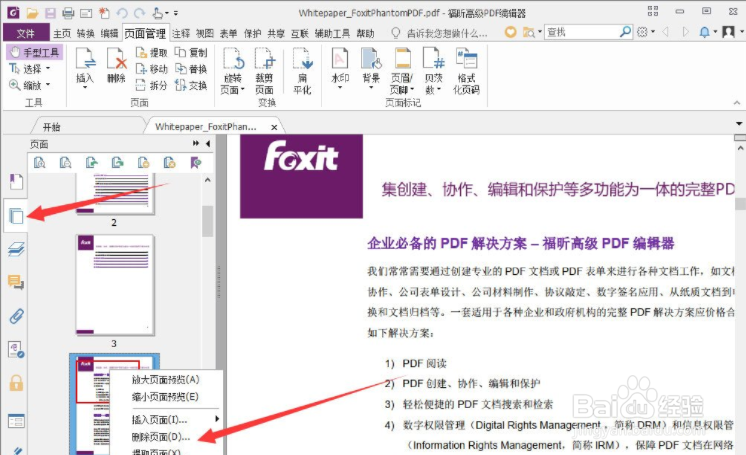
Task: Click the Flatten (扁平化) icon
Action: click(302, 70)
